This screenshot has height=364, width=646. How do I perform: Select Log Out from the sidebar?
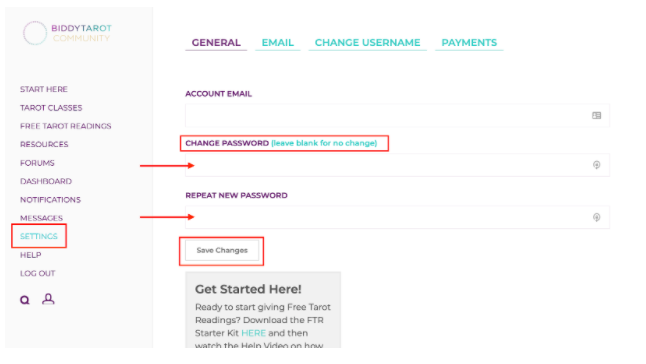37,273
